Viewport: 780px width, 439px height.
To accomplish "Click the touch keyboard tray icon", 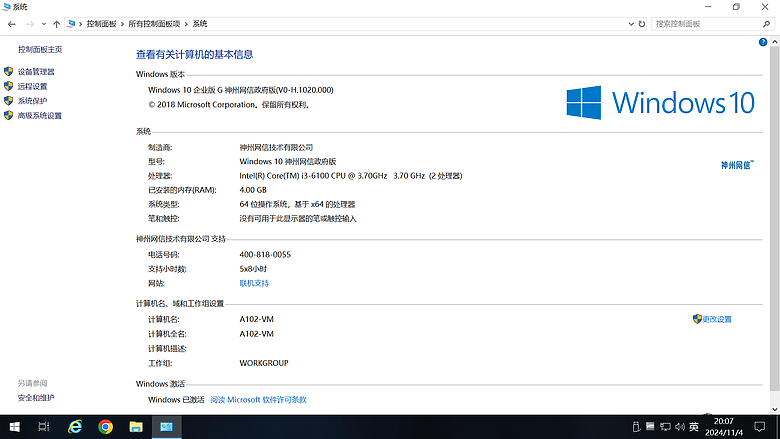I will pos(650,426).
